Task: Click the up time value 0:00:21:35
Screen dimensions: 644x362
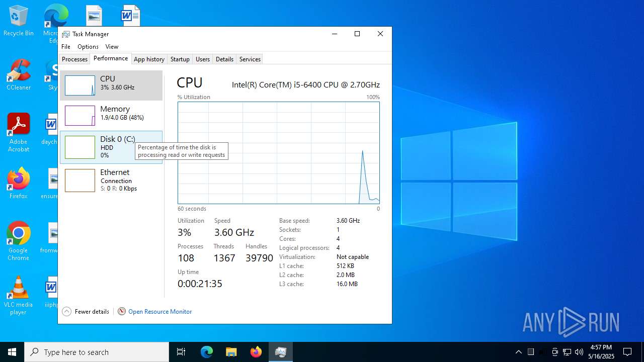Action: [200, 284]
